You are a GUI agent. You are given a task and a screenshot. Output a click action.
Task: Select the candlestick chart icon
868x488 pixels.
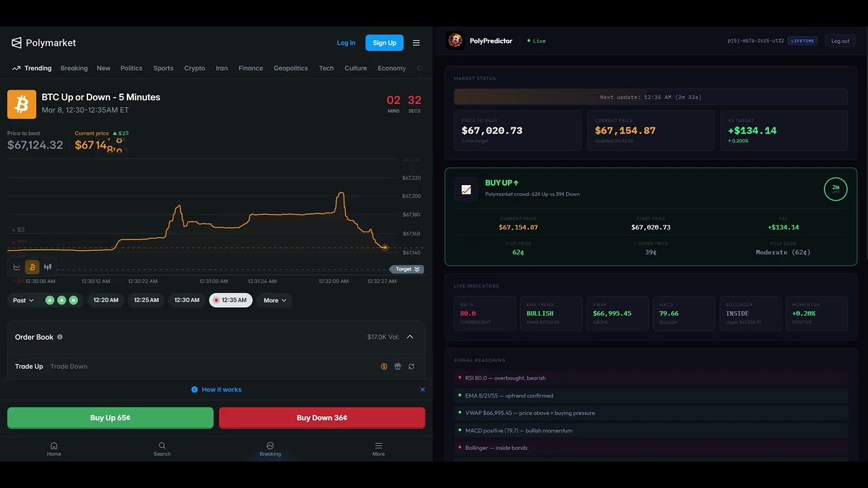47,267
